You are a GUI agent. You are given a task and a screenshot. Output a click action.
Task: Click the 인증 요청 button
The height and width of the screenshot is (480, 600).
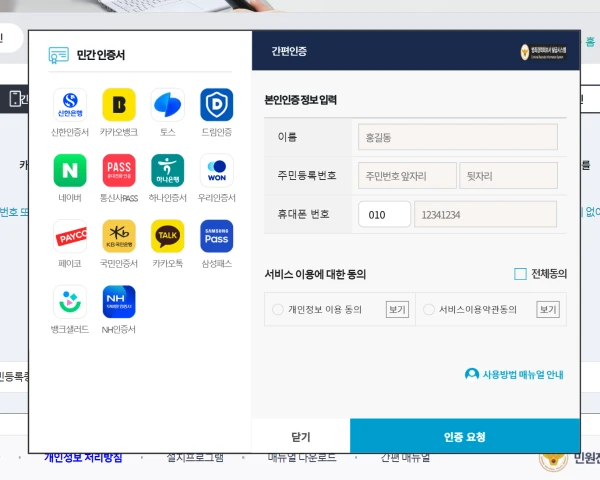tap(465, 436)
